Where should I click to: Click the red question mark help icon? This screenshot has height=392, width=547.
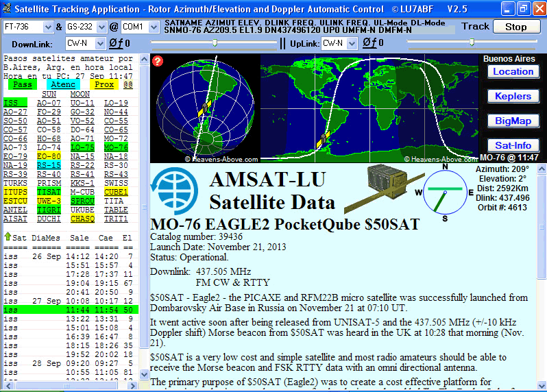[x=158, y=61]
